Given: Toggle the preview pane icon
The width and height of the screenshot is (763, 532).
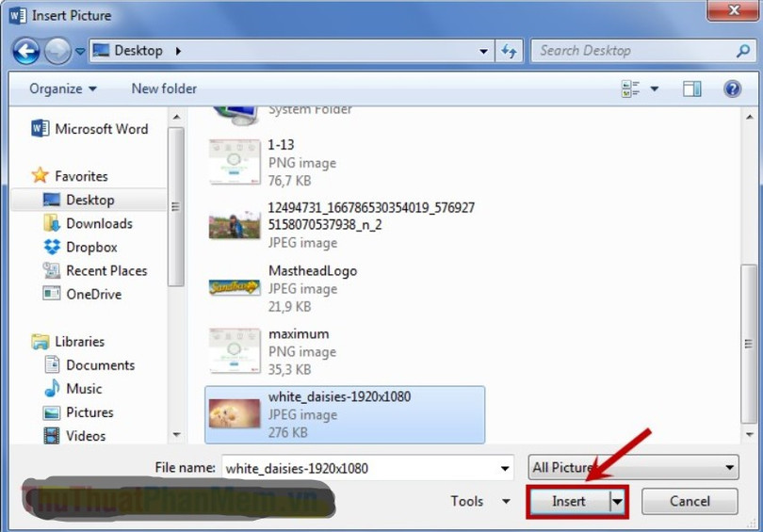Looking at the screenshot, I should click(x=692, y=89).
